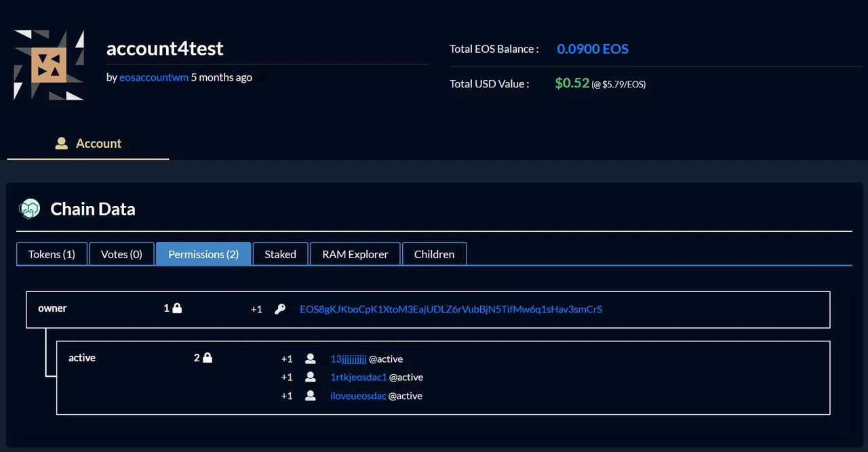
Task: Click the user icon next to 1rtkjeosdac1
Action: pyautogui.click(x=311, y=377)
